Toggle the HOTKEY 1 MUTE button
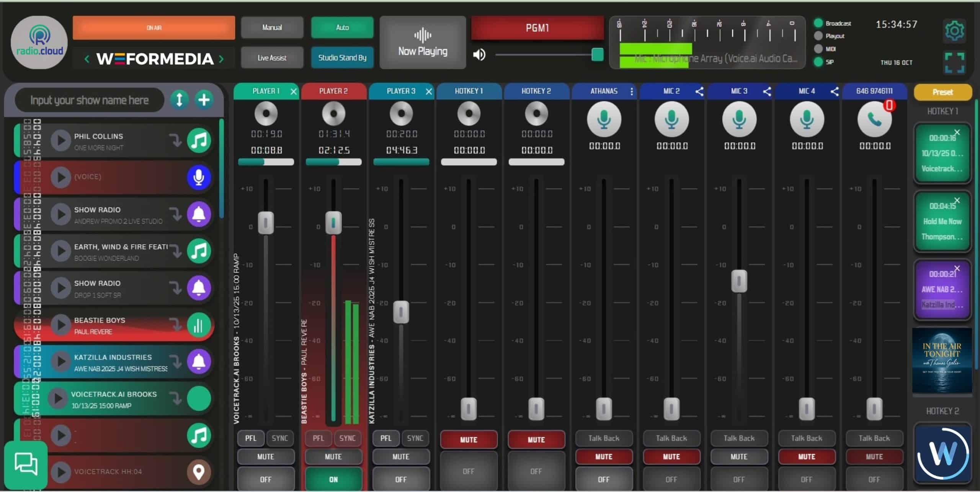 pyautogui.click(x=468, y=440)
